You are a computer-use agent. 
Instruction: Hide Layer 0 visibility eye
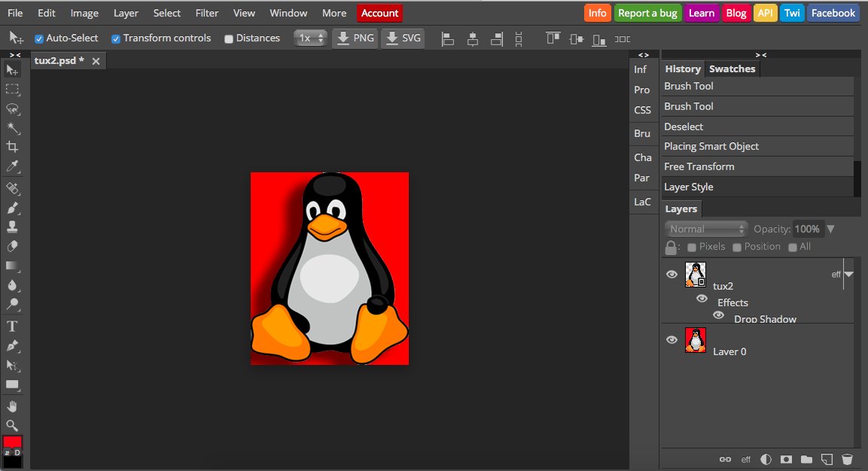pyautogui.click(x=672, y=340)
